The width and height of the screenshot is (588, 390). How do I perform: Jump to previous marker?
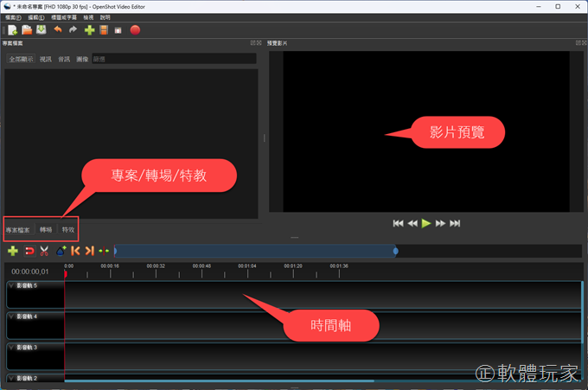pyautogui.click(x=75, y=251)
